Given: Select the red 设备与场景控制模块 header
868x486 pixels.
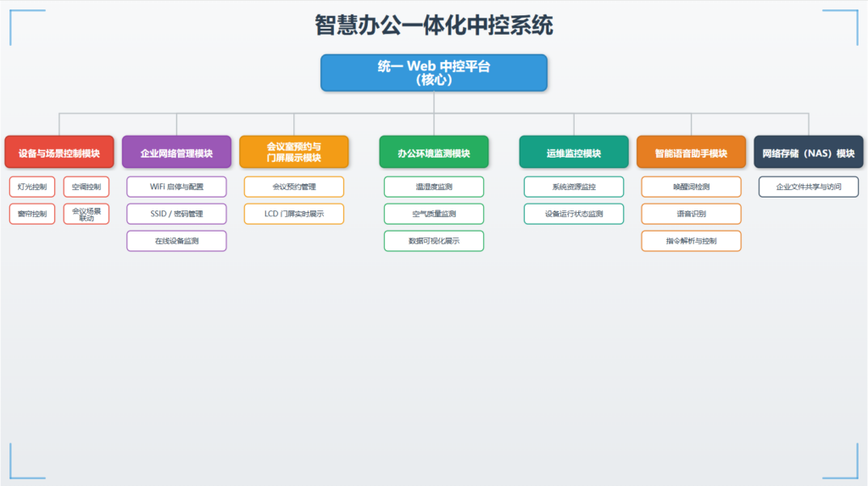Looking at the screenshot, I should click(x=59, y=153).
